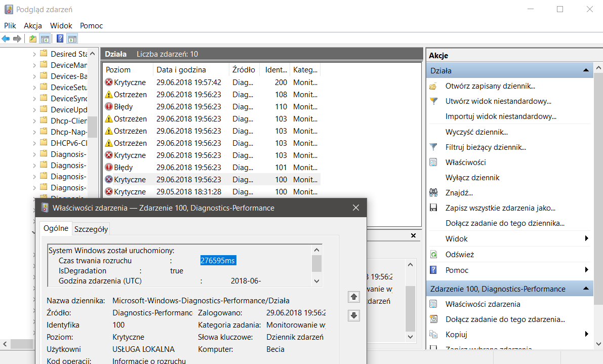603x364 pixels.
Task: Sort the events by 'Data i godzina' column header
Action: pos(191,70)
